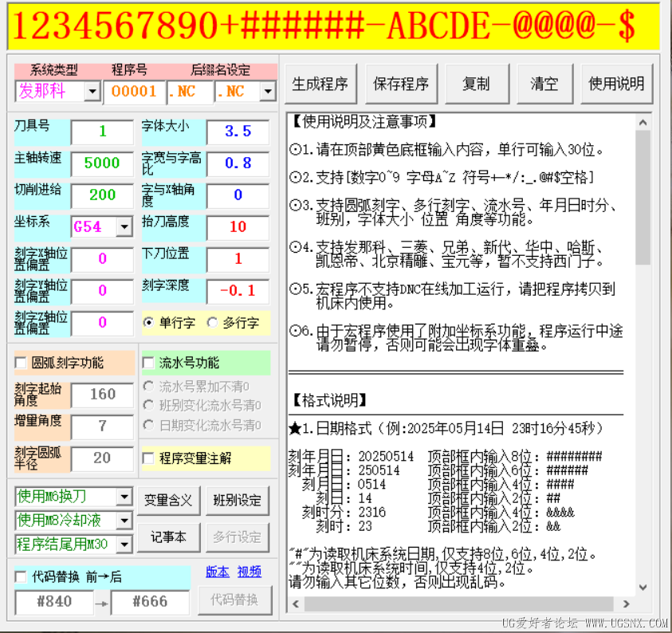The width and height of the screenshot is (672, 633).
Task: Click the #840 replace-from field
Action: click(54, 602)
